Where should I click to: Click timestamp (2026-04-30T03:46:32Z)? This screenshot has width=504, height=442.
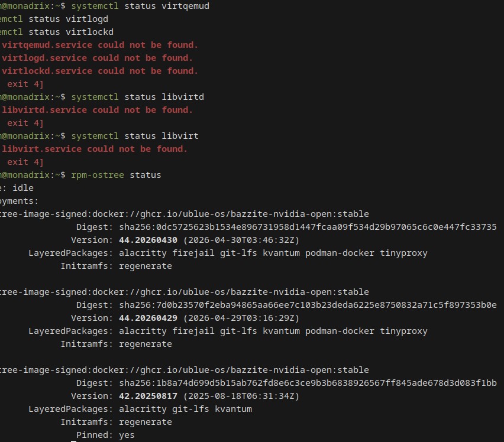tap(241, 240)
